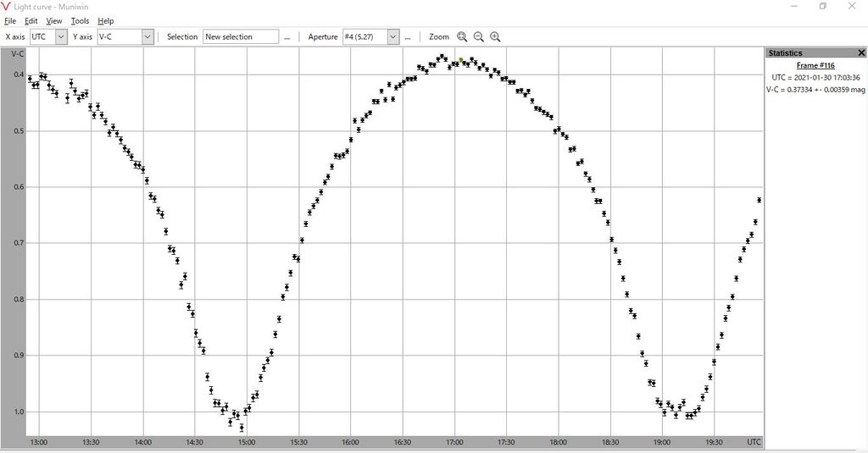This screenshot has height=453, width=868.
Task: Click the zoom in magnifier icon
Action: pyautogui.click(x=495, y=37)
